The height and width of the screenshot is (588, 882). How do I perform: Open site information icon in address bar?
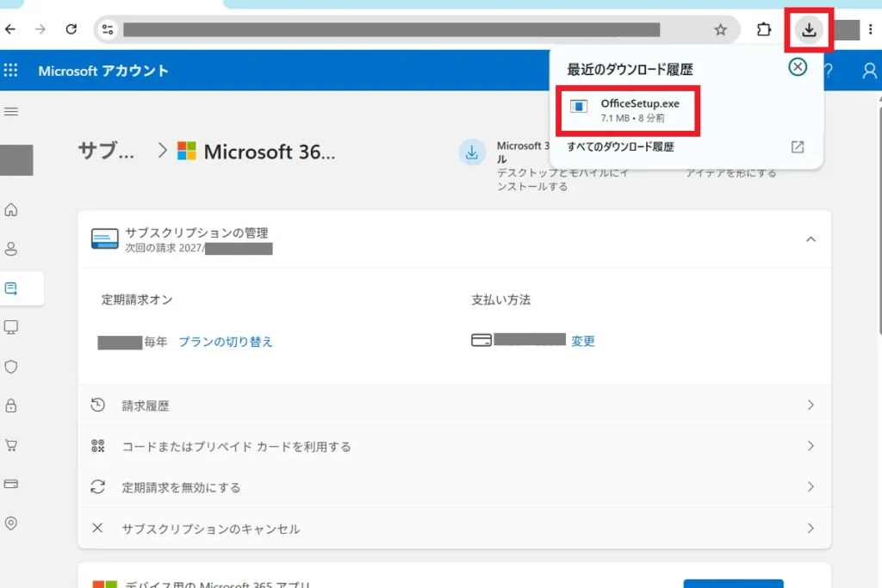108,29
